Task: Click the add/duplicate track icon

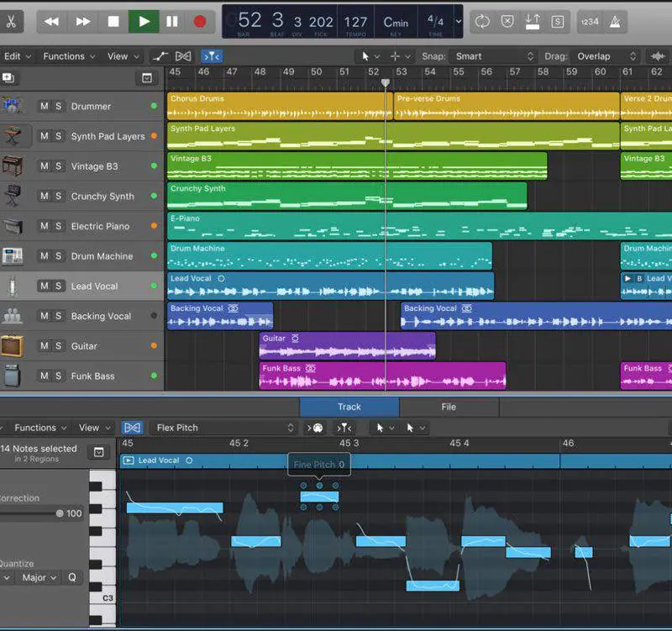Action: click(8, 77)
